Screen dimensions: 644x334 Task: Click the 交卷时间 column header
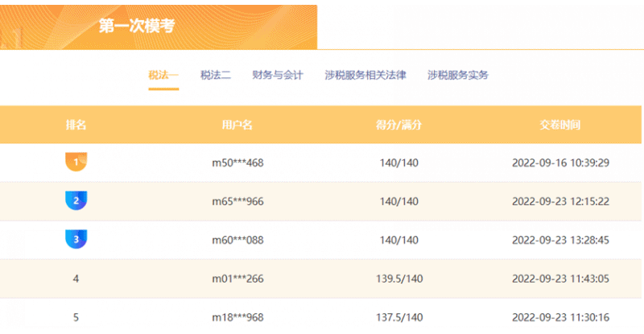pyautogui.click(x=560, y=125)
